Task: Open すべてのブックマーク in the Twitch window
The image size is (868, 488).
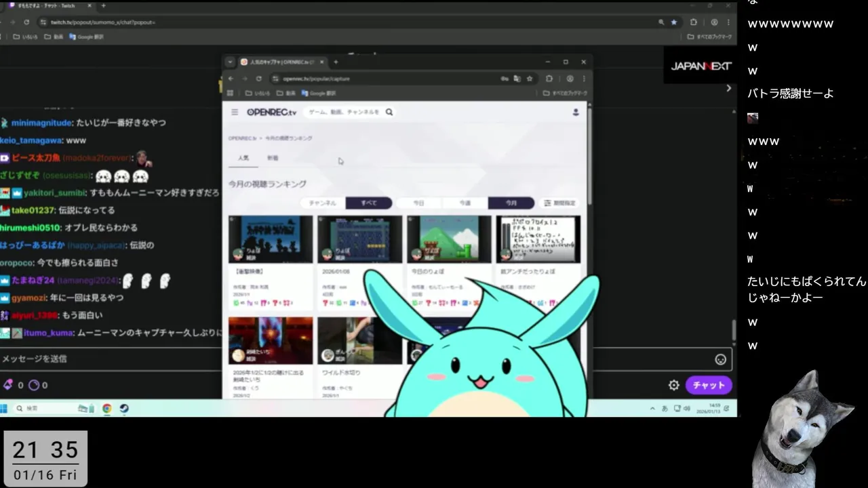Action: 709,37
